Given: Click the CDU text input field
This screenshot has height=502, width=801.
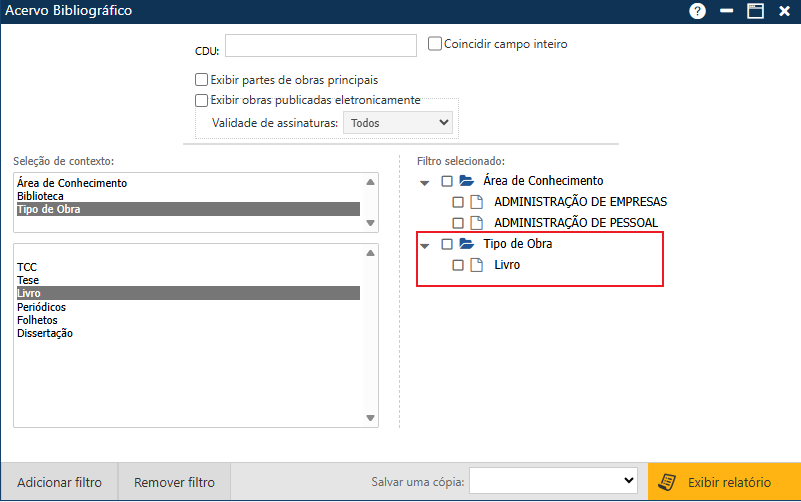Looking at the screenshot, I should 320,46.
